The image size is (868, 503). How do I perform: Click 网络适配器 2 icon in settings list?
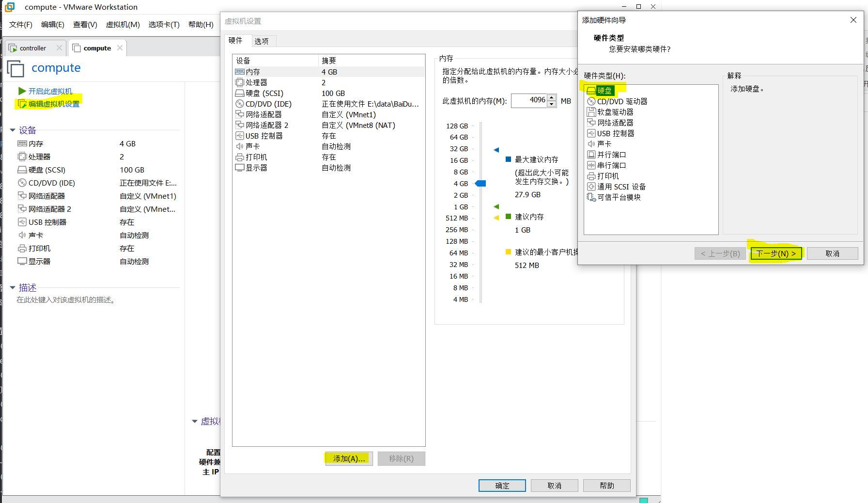239,125
